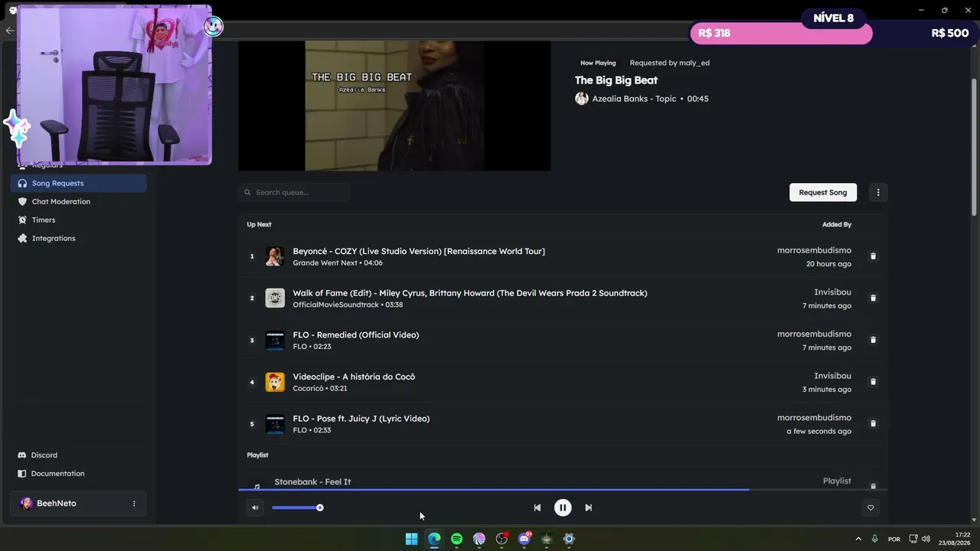The image size is (980, 551).
Task: Click The Big Big Beat now playing title
Action: coord(616,80)
